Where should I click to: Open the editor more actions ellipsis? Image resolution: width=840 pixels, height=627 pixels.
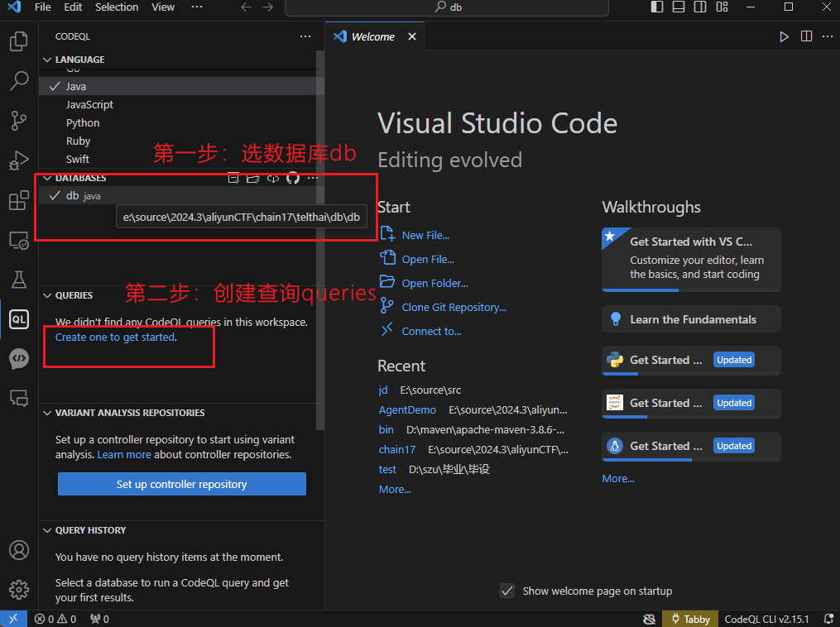(827, 36)
